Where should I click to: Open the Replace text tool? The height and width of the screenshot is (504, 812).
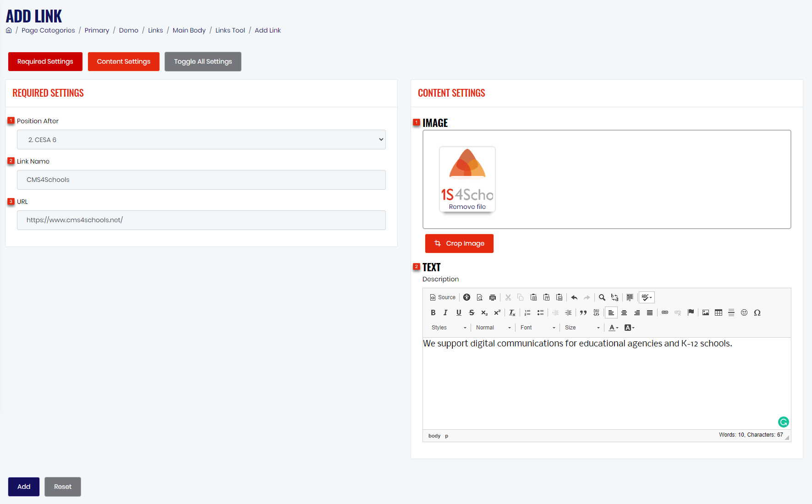[x=615, y=297]
